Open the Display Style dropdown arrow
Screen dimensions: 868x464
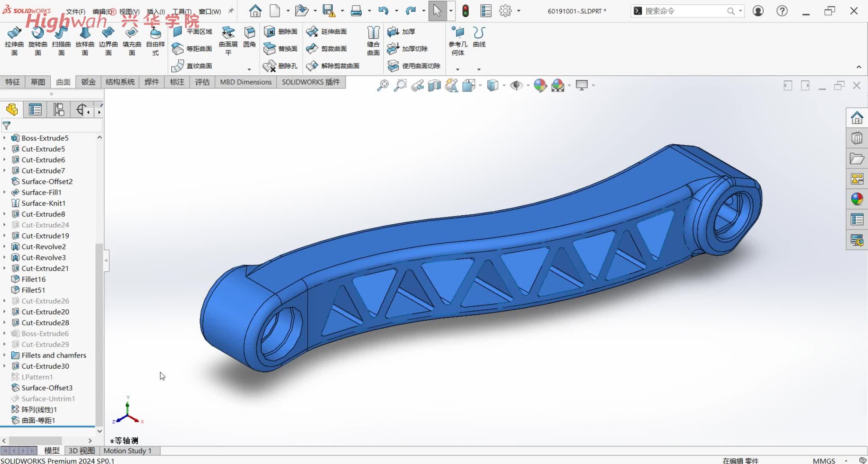[x=504, y=85]
